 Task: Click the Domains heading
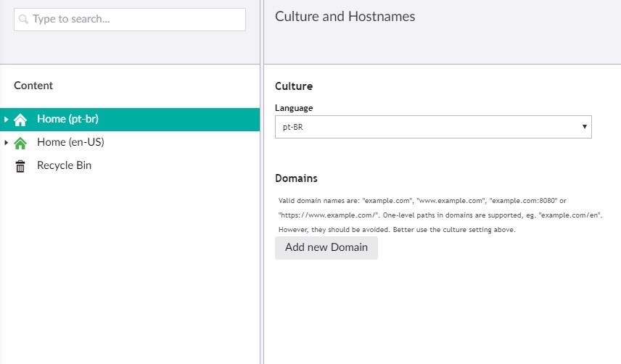pos(296,178)
